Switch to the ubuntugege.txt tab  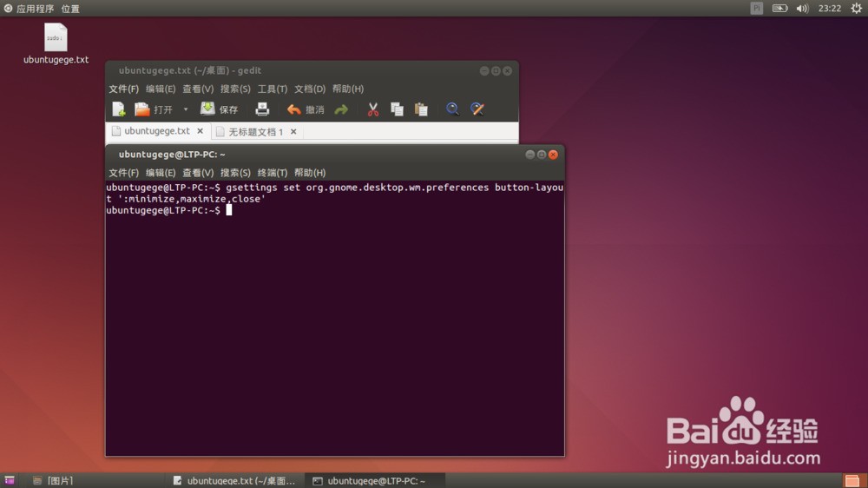pos(156,131)
